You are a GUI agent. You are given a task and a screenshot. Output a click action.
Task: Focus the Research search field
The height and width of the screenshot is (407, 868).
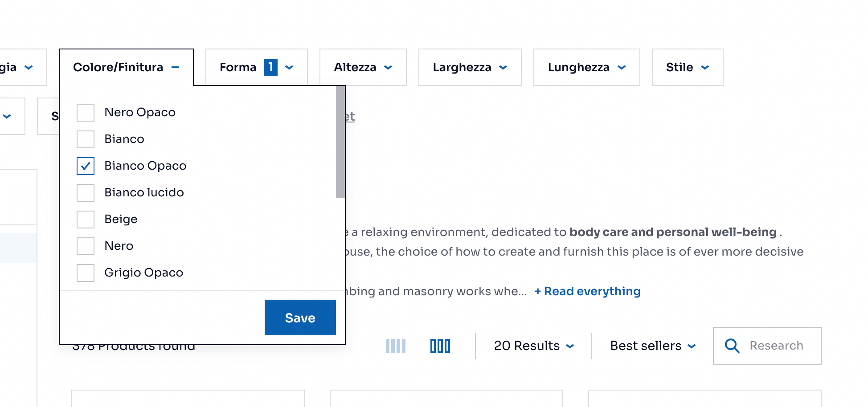776,346
